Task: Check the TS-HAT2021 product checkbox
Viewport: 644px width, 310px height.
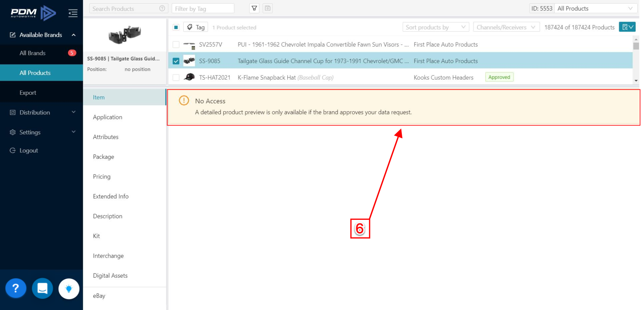Action: pos(176,78)
